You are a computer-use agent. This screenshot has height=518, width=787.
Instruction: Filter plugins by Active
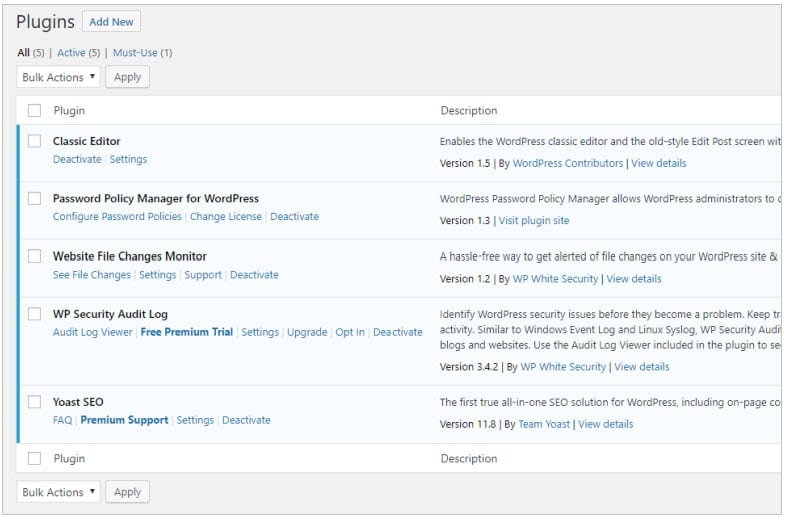click(71, 52)
